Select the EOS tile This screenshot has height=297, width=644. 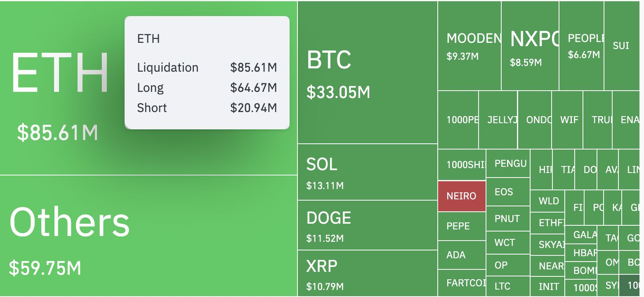click(x=508, y=192)
